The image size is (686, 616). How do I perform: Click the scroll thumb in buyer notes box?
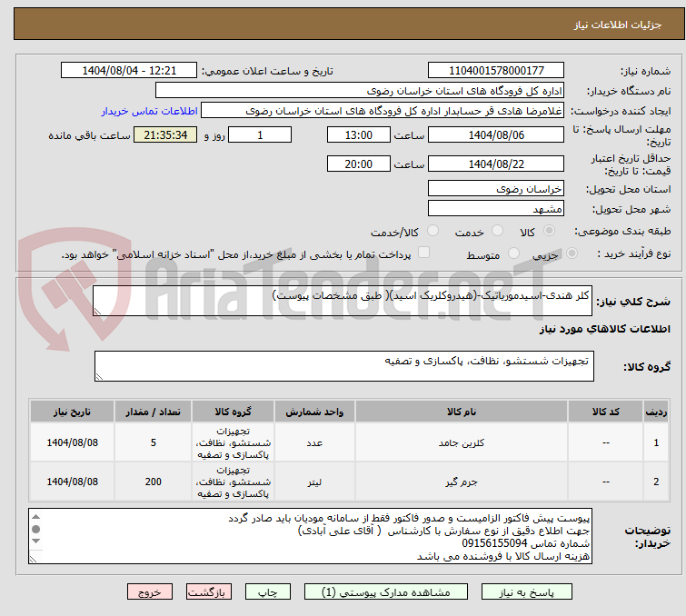pos(35,529)
